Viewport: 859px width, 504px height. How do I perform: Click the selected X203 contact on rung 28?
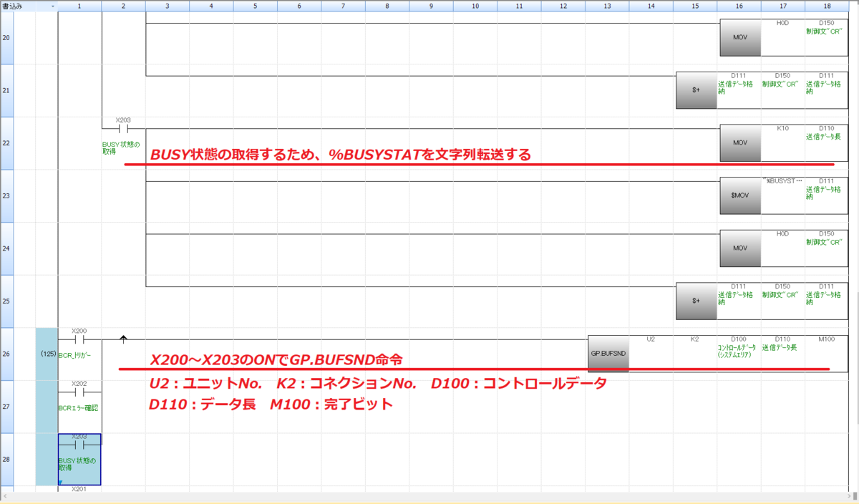(80, 444)
